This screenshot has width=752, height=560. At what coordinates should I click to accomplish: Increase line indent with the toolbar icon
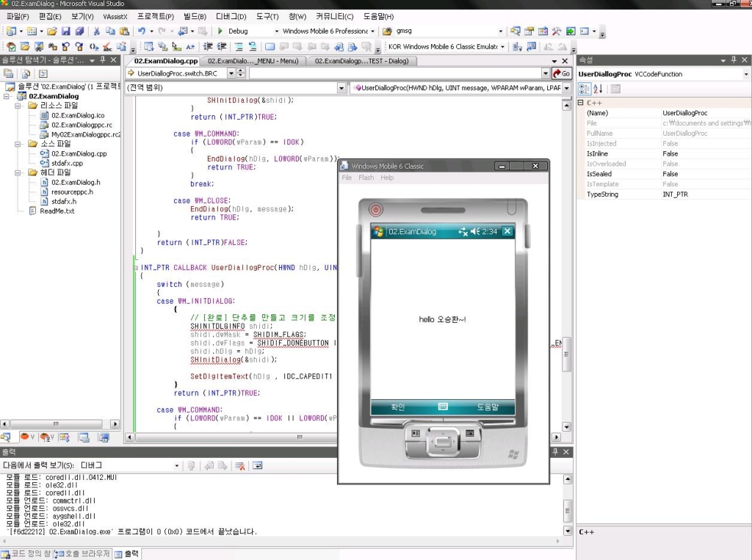tap(222, 46)
